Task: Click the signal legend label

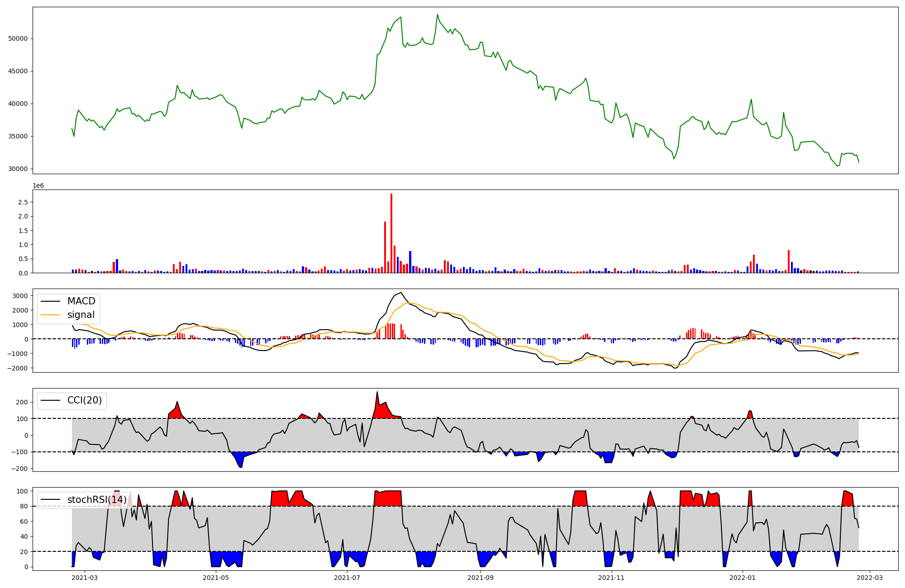Action: click(81, 315)
